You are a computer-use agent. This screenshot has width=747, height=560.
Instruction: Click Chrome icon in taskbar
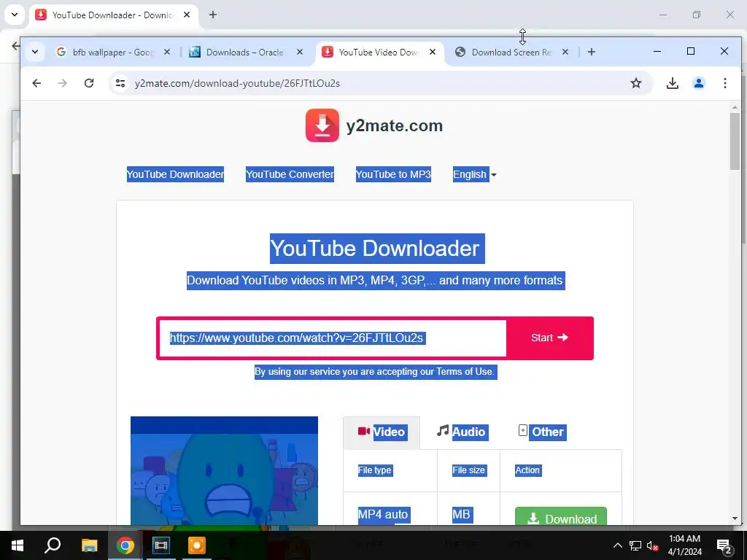click(125, 545)
